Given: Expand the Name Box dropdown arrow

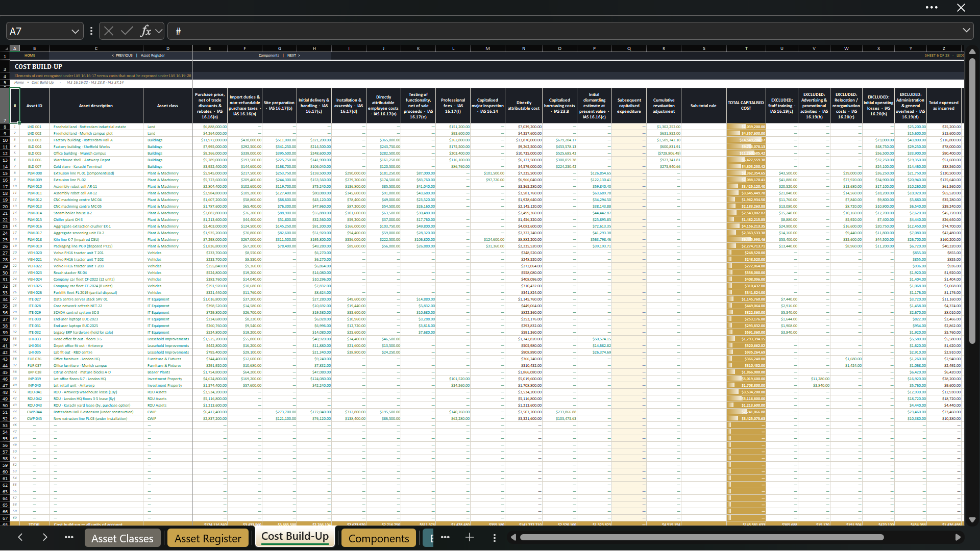Looking at the screenshot, I should click(75, 31).
